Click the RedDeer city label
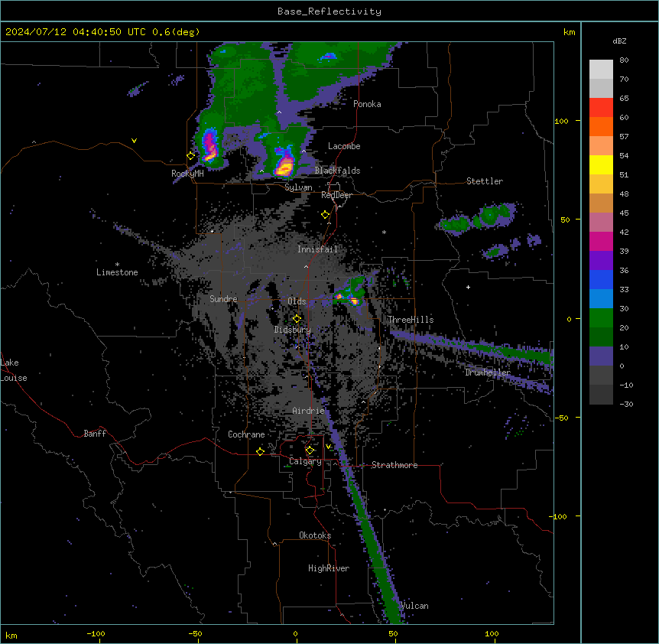This screenshot has height=644, width=659. [x=336, y=195]
